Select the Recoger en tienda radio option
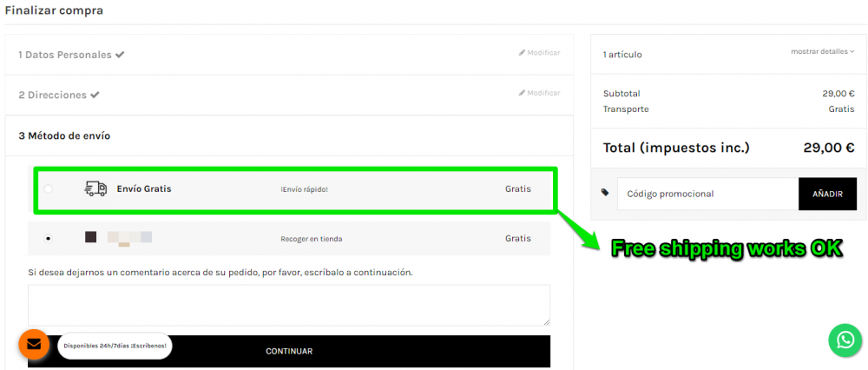This screenshot has width=868, height=370. point(48,238)
